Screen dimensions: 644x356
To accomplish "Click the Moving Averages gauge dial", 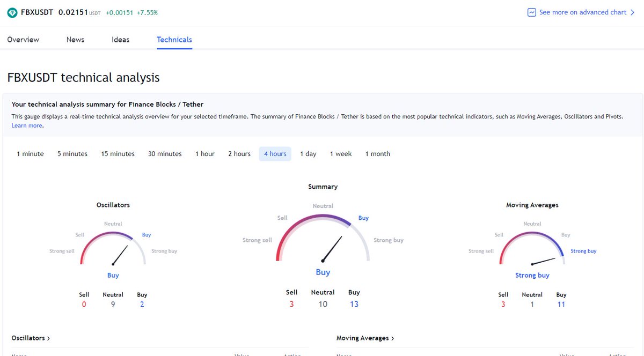I will click(532, 248).
